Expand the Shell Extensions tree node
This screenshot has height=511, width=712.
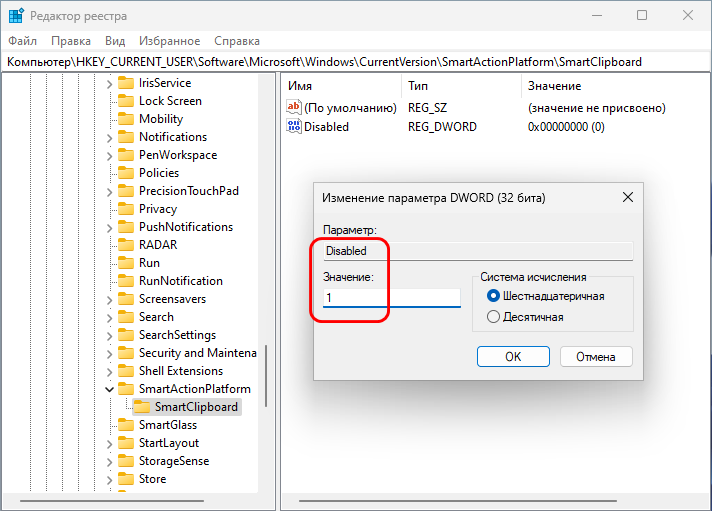pyautogui.click(x=109, y=372)
